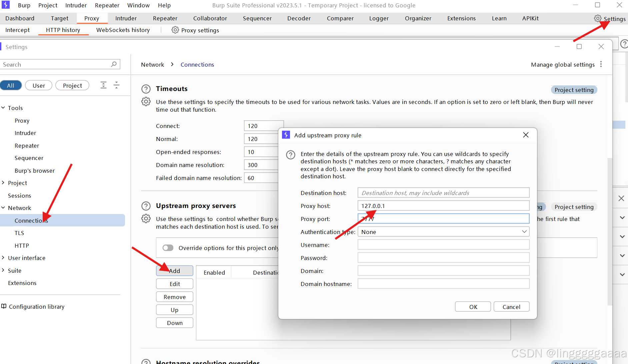This screenshot has width=628, height=364.
Task: Click the Proxy settings gear icon
Action: (175, 30)
